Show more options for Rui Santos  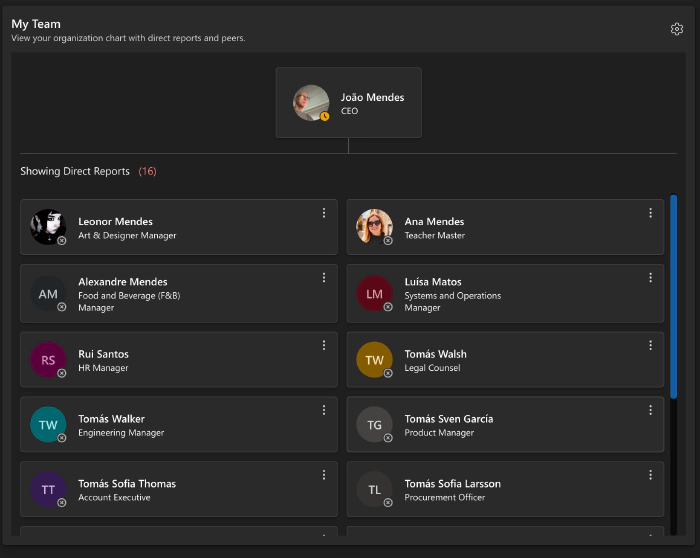pos(324,345)
